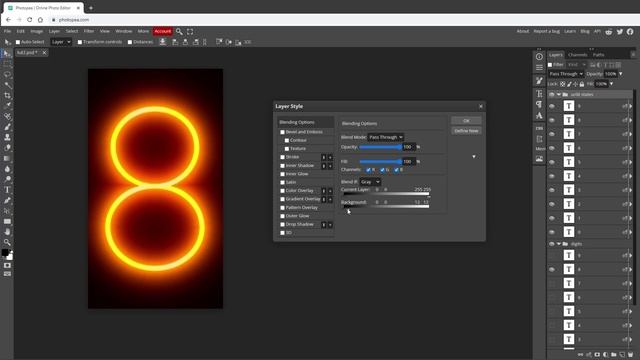Open the filter Kind dropdown in Layers panel
Viewport: 640px width, 360px height.
point(576,64)
